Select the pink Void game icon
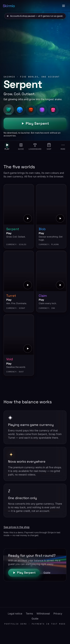The width and height of the screenshot is (70, 644). click(53, 109)
